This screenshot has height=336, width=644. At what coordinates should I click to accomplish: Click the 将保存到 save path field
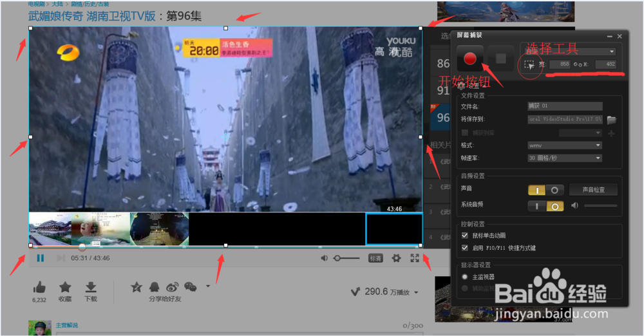click(x=565, y=119)
